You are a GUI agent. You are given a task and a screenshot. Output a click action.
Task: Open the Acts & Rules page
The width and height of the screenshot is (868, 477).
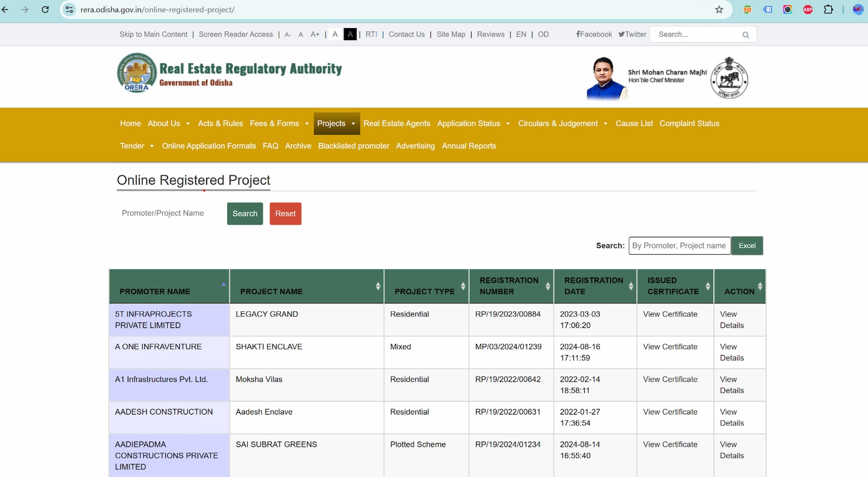[x=220, y=123]
